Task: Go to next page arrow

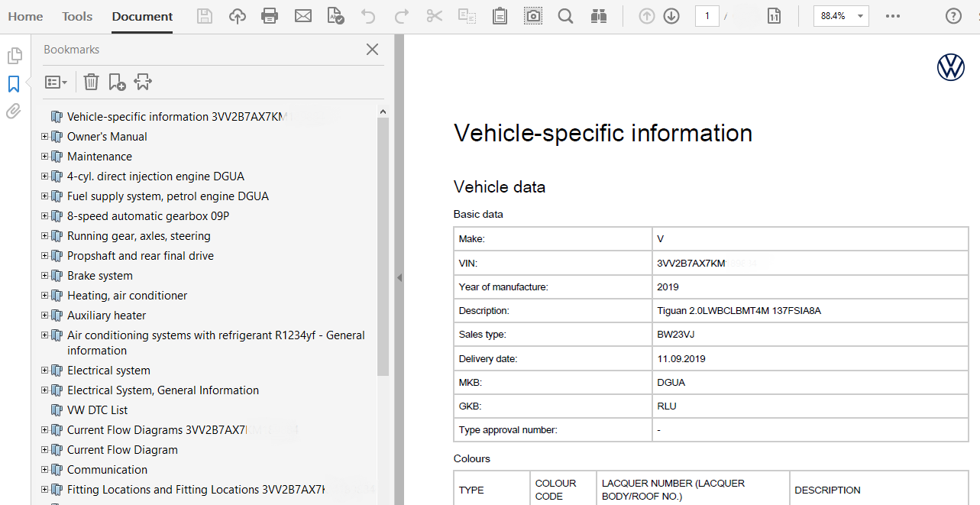Action: tap(671, 16)
